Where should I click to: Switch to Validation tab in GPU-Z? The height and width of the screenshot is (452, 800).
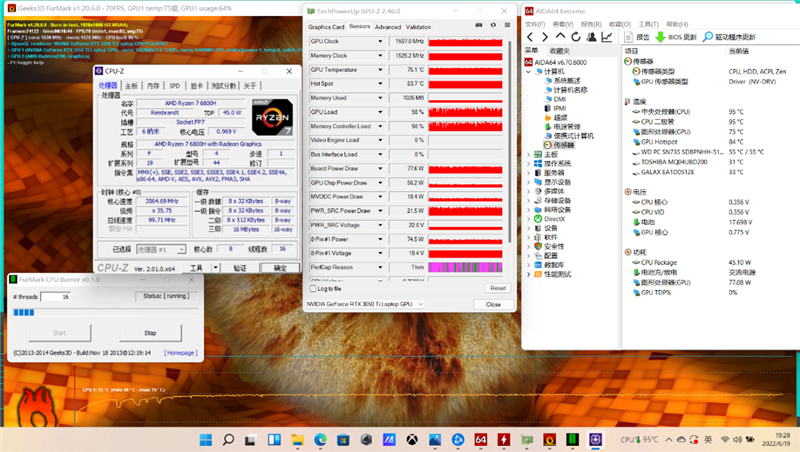(418, 27)
